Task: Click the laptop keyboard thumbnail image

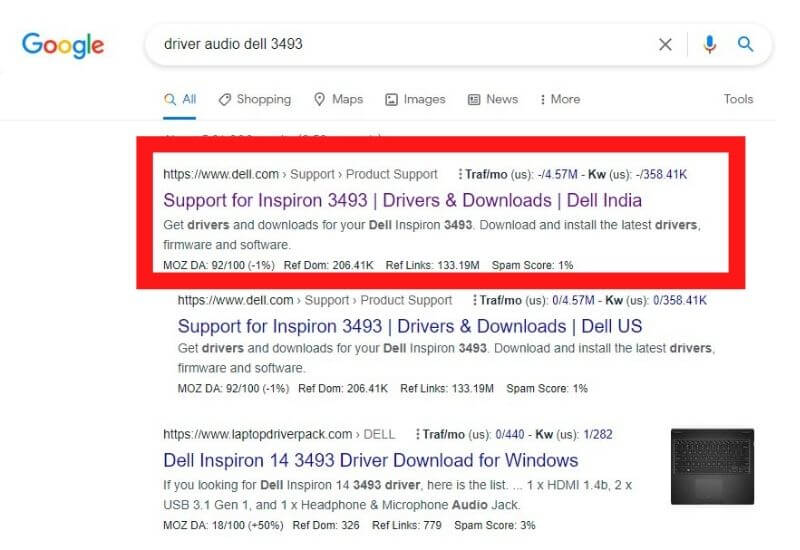Action: coord(712,466)
